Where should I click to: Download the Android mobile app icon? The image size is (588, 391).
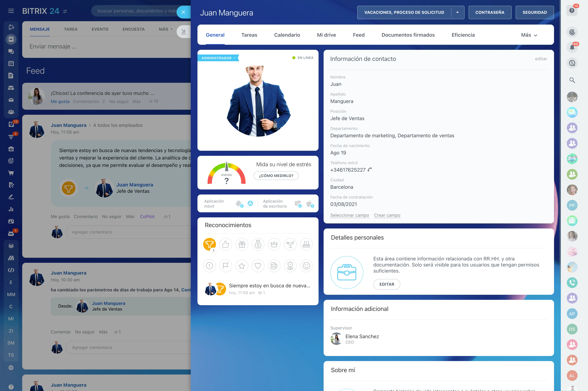pyautogui.click(x=239, y=204)
